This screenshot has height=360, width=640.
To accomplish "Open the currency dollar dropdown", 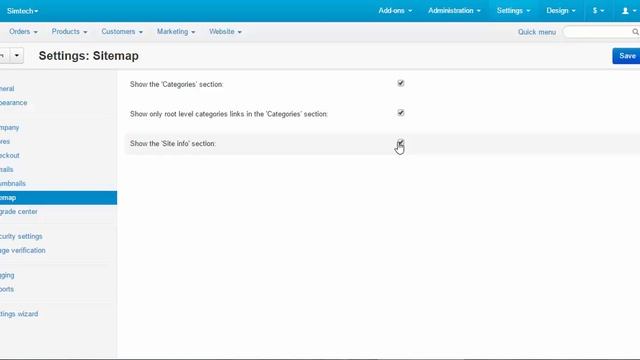I will pos(598,11).
